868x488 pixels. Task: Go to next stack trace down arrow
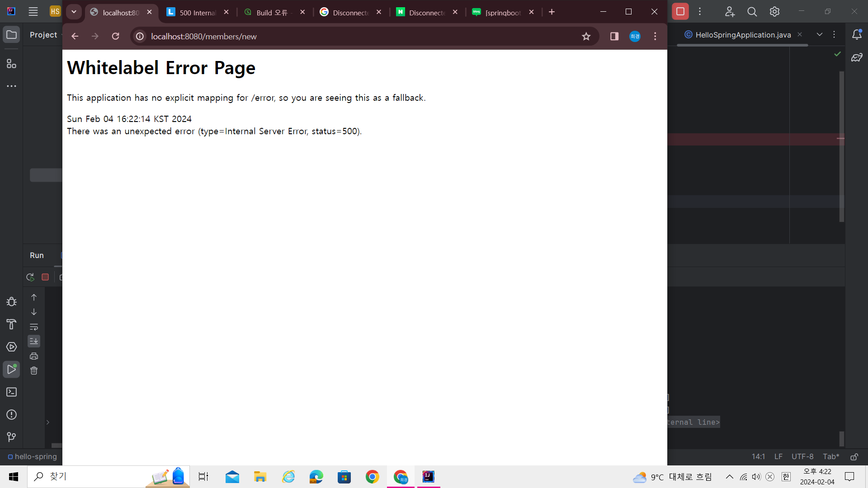click(x=34, y=312)
